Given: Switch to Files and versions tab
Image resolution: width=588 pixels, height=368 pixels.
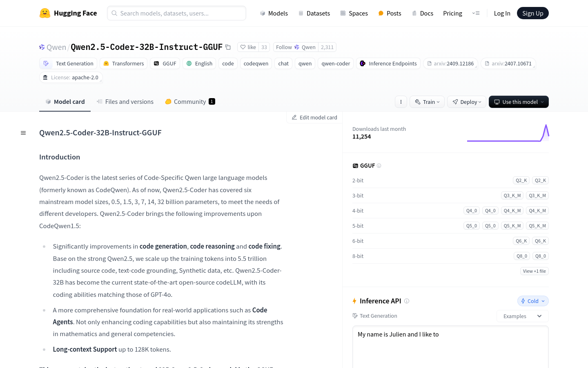Looking at the screenshot, I should click(125, 102).
